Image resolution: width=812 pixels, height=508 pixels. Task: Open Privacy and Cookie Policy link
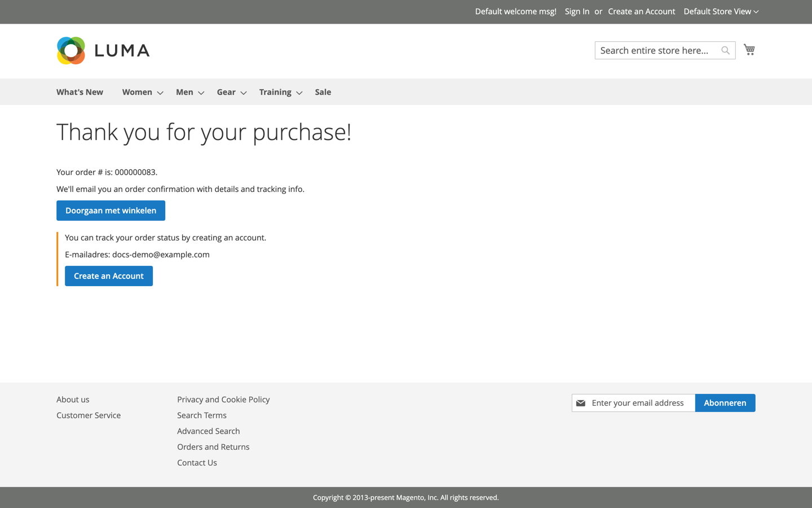[x=223, y=400]
